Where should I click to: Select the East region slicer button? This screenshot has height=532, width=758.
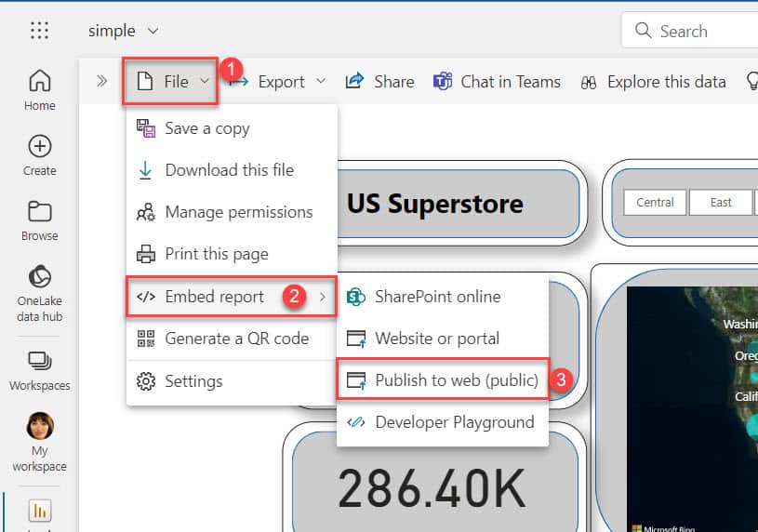721,202
